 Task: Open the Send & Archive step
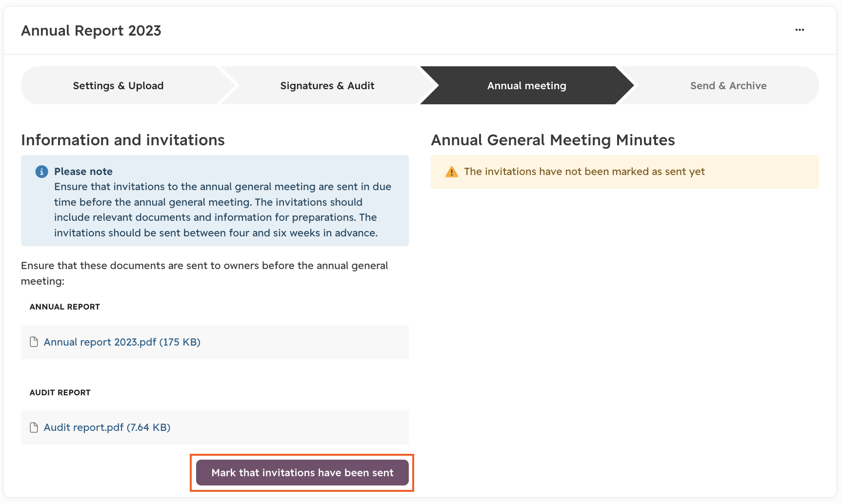point(728,85)
